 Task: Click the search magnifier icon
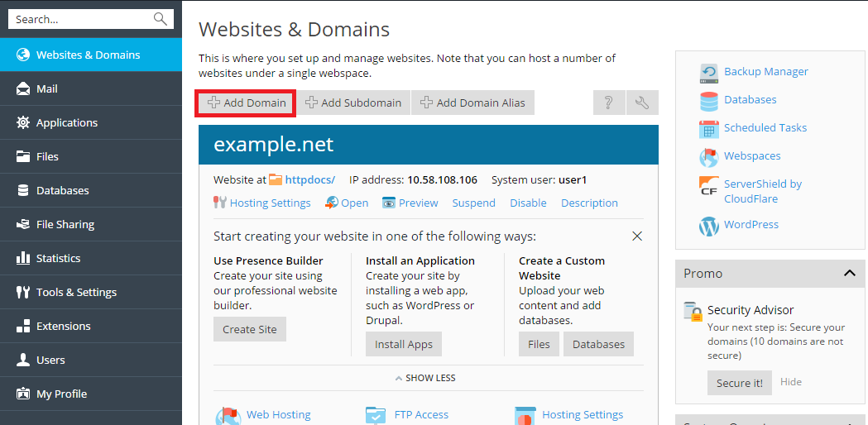161,19
